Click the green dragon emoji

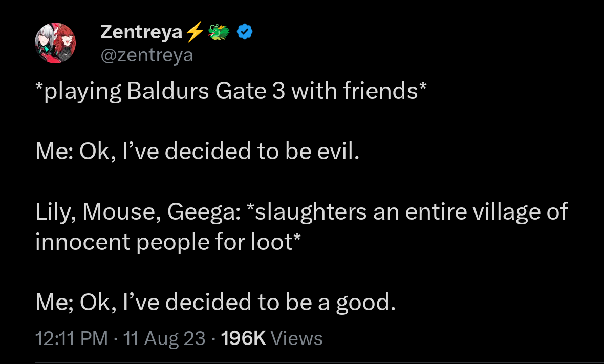219,33
